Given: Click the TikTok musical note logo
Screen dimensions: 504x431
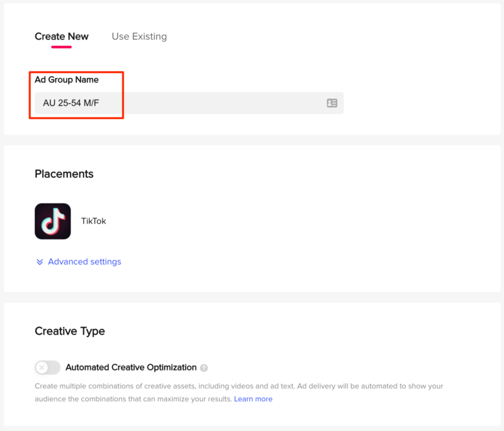Looking at the screenshot, I should 52,221.
